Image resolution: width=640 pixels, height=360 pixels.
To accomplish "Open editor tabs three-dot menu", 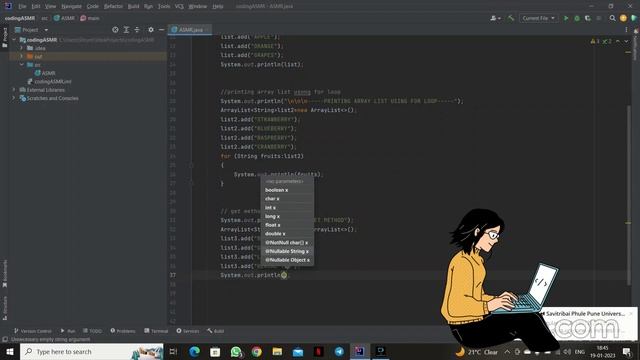I will (x=626, y=30).
